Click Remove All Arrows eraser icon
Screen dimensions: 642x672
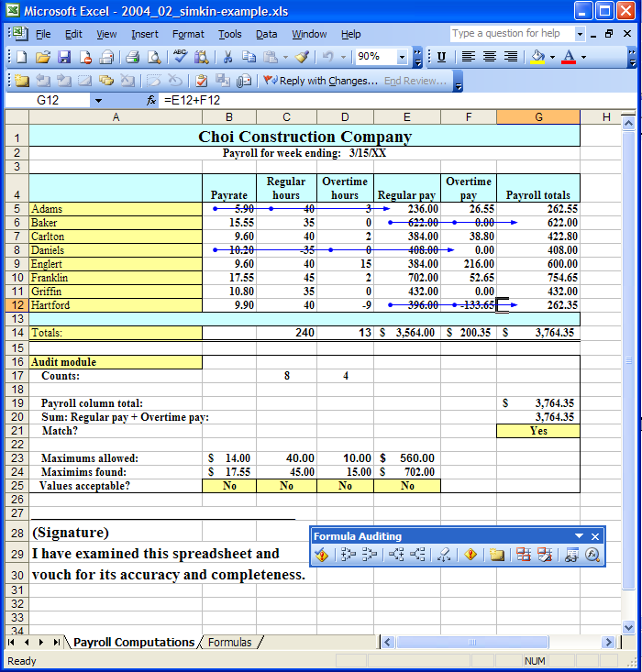444,555
